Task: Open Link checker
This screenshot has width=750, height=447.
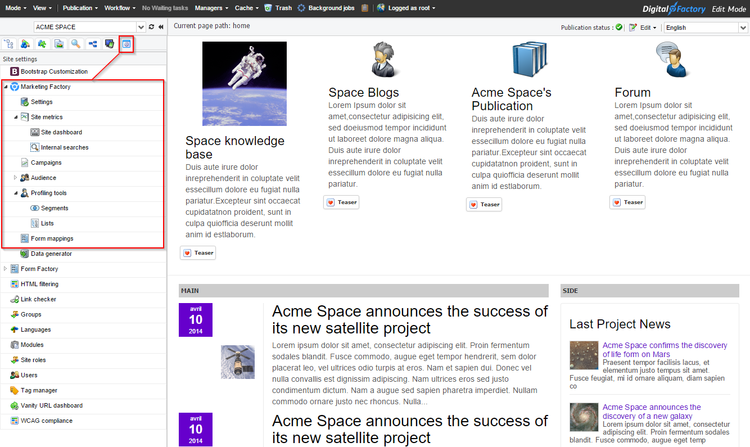Action: pos(38,299)
